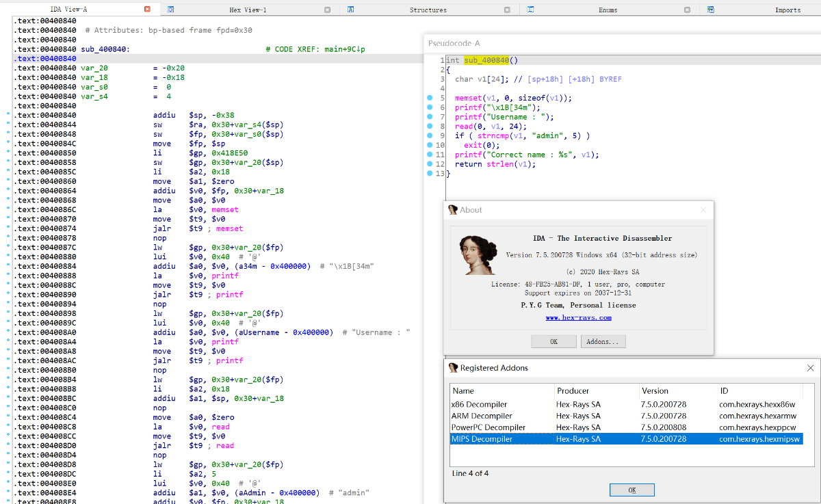821x504 pixels.
Task: Switch to the Enums tab
Action: click(x=608, y=10)
